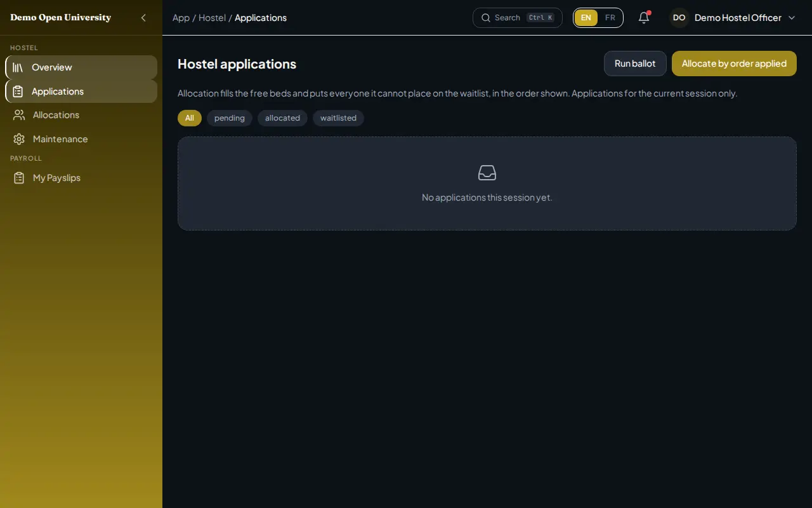Open Allocations in the sidebar
The height and width of the screenshot is (508, 812).
point(81,115)
